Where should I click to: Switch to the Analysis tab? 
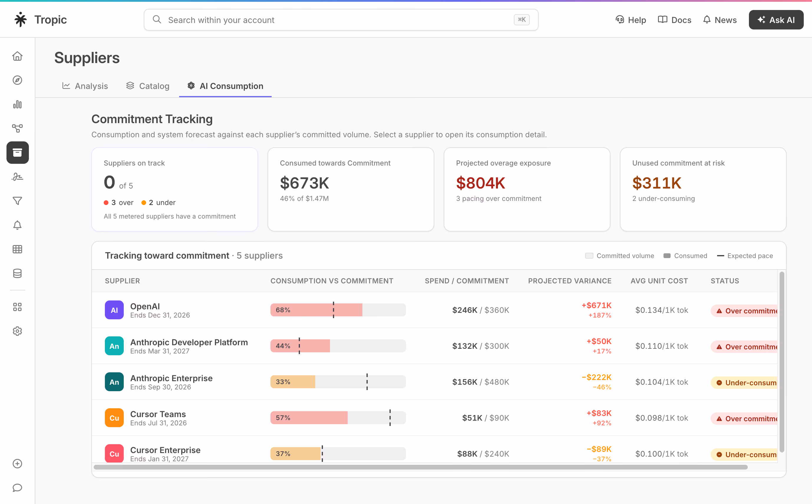[85, 86]
